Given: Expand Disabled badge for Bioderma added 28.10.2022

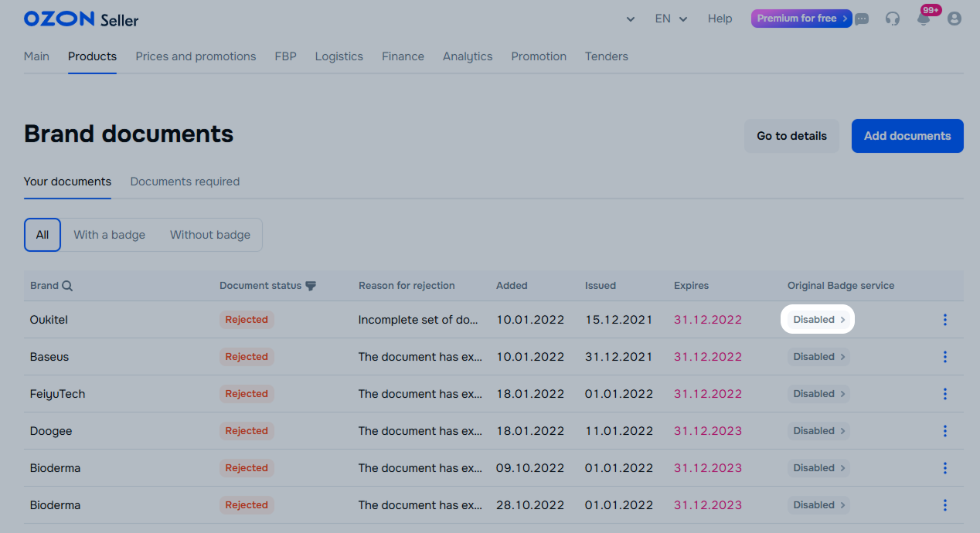Looking at the screenshot, I should [x=818, y=504].
